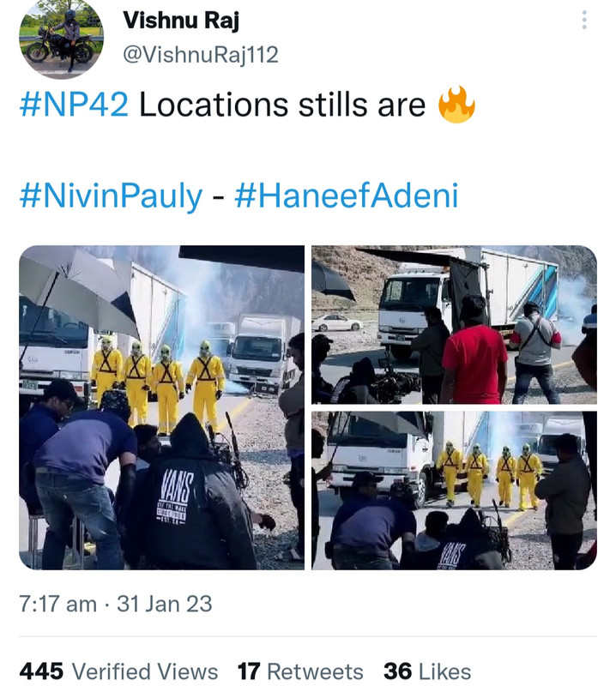The height and width of the screenshot is (686, 616).
Task: Open the three-dot more options menu
Action: coord(584,20)
